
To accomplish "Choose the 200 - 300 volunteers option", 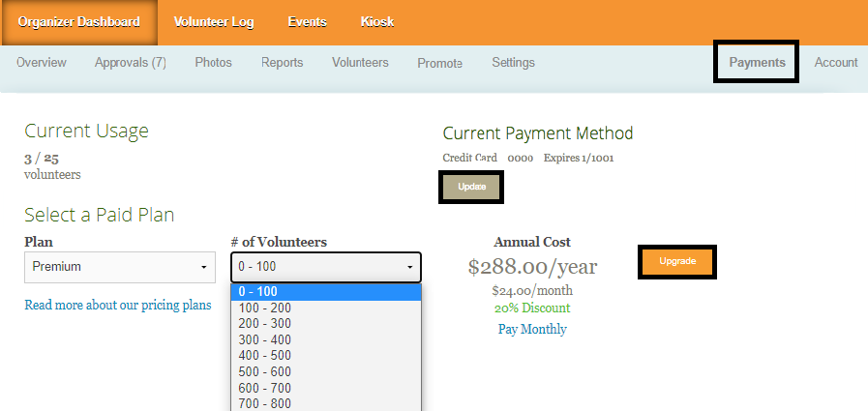I will (326, 324).
